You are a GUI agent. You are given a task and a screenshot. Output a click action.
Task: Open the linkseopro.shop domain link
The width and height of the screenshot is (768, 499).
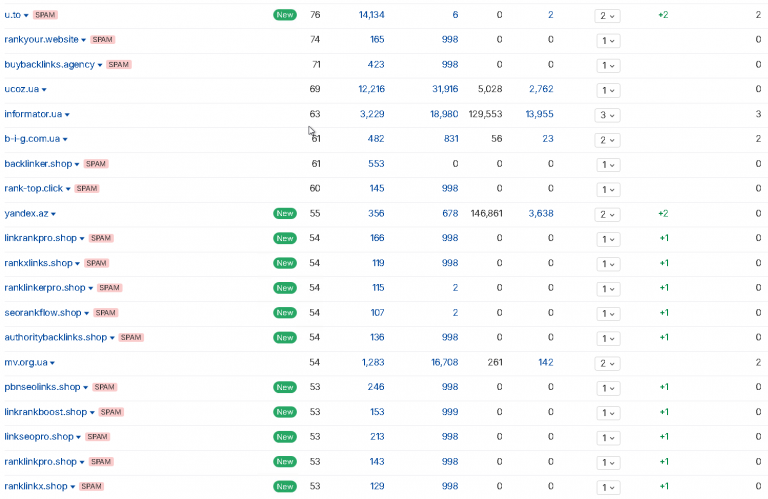[x=39, y=437]
